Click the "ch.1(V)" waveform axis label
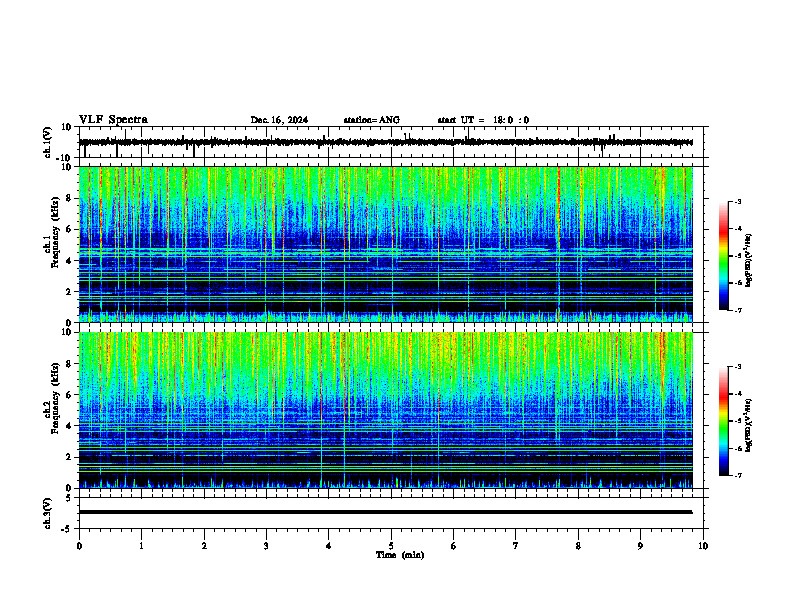 pos(48,142)
